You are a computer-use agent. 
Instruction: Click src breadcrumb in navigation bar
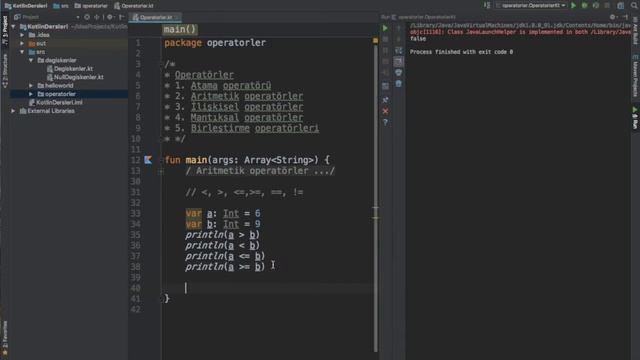[61, 6]
